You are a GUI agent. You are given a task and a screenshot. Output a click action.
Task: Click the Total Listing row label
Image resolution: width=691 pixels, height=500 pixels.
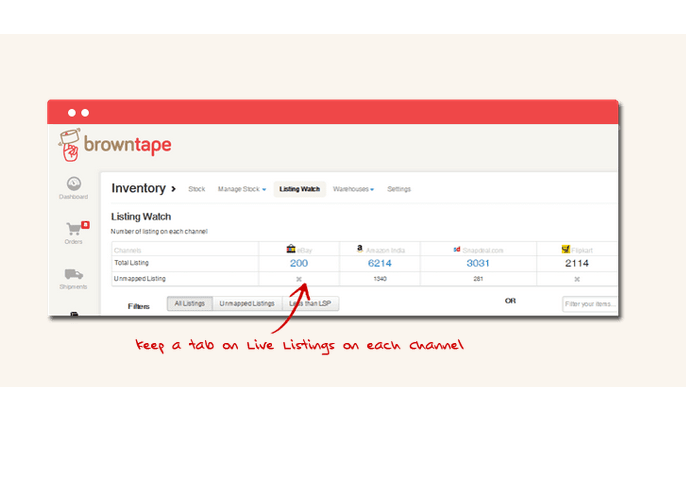click(x=131, y=263)
